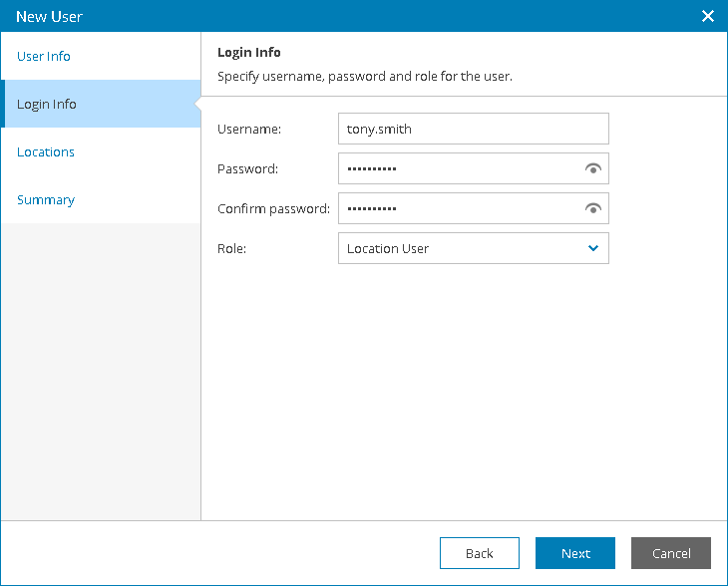Click the New User title bar text
Viewport: 728px width, 586px height.
coord(49,16)
